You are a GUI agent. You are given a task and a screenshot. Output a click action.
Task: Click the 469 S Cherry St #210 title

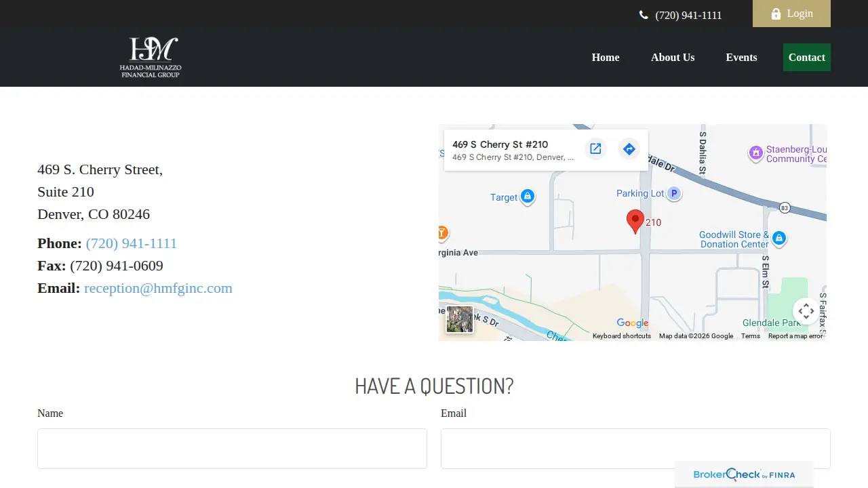(x=500, y=144)
